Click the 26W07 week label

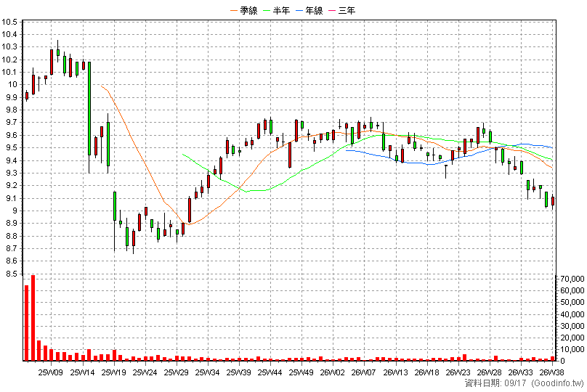coord(363,372)
